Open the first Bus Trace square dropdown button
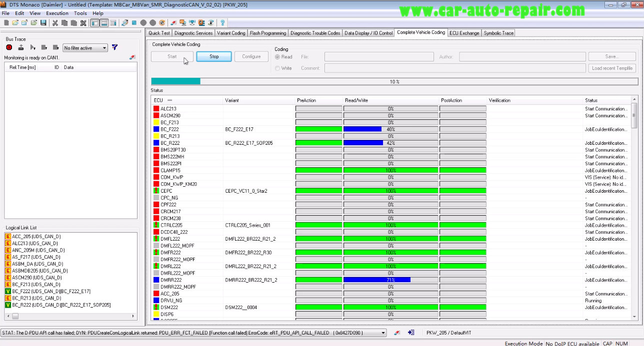 tap(44, 47)
